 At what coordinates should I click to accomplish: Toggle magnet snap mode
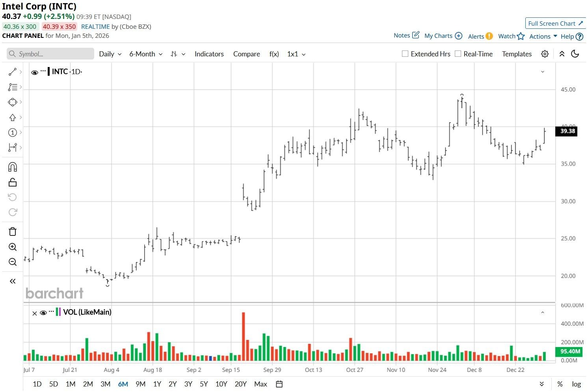[12, 167]
